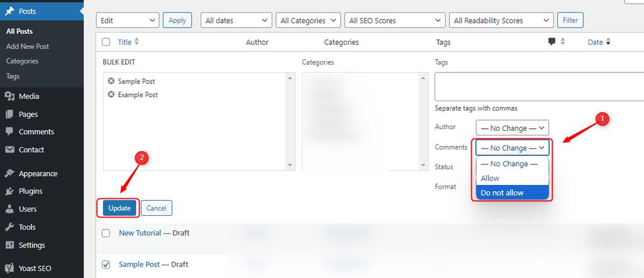
Task: Click categories list scrollbar up arrow
Action: click(x=423, y=78)
